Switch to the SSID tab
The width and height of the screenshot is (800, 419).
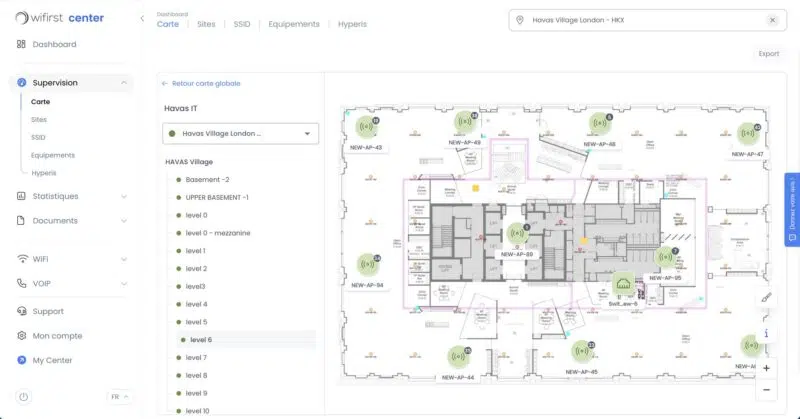point(242,24)
